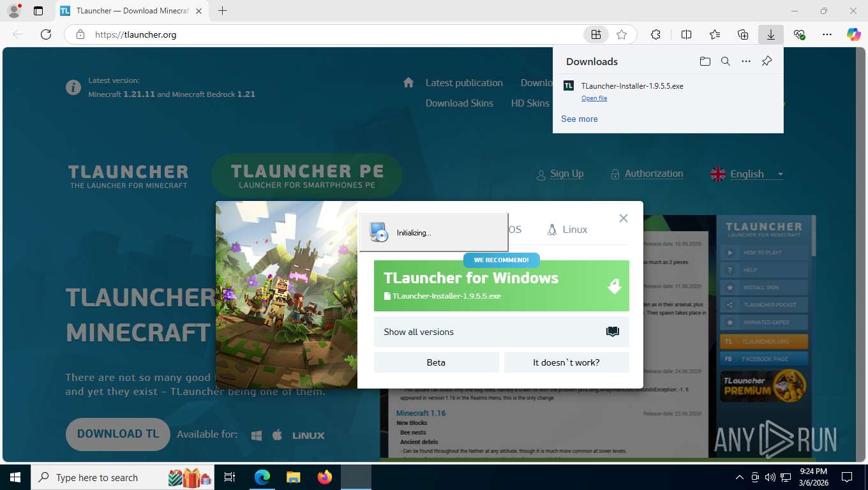The height and width of the screenshot is (490, 868).
Task: Search downloads magnifier icon
Action: tap(725, 61)
